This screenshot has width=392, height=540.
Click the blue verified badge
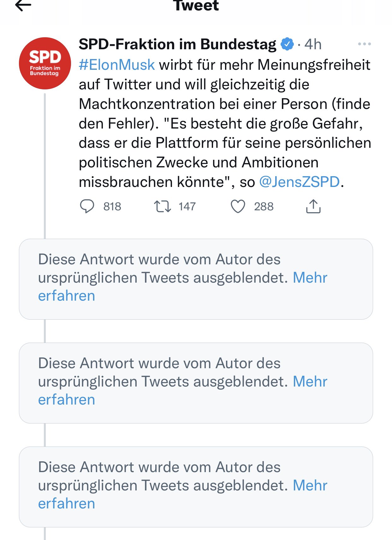pos(287,44)
